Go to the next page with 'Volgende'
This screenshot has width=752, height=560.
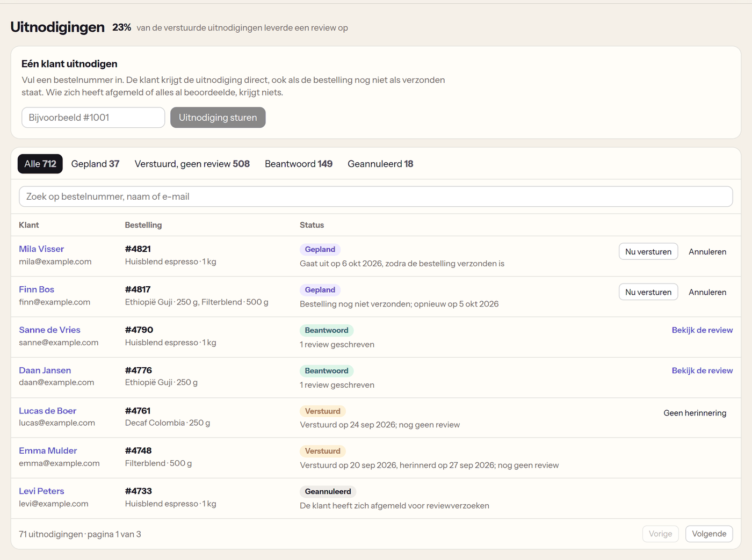tap(709, 534)
